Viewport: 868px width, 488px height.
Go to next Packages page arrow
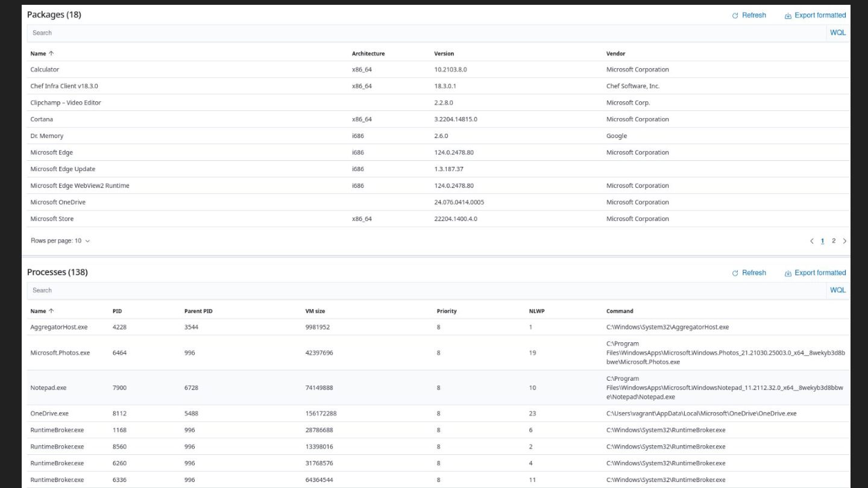coord(844,241)
